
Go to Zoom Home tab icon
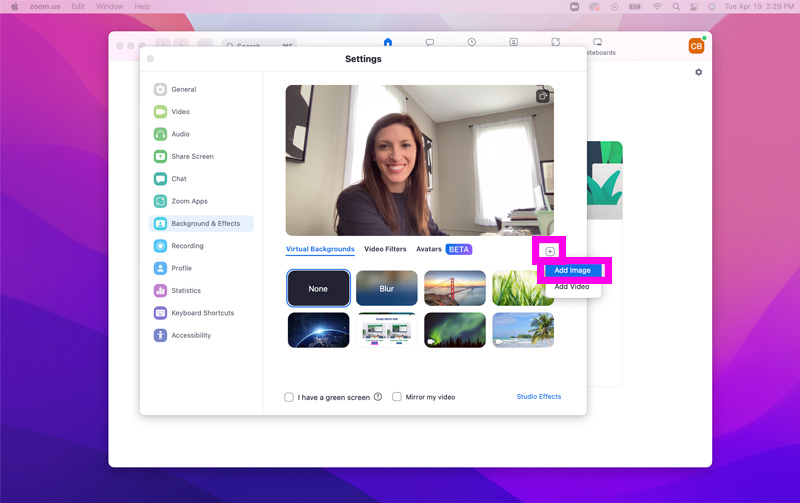388,42
